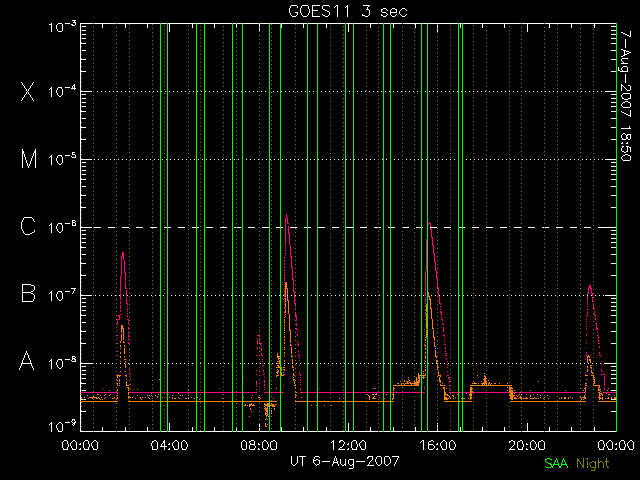Click the 10^-8 y-axis tick label

pos(62,363)
